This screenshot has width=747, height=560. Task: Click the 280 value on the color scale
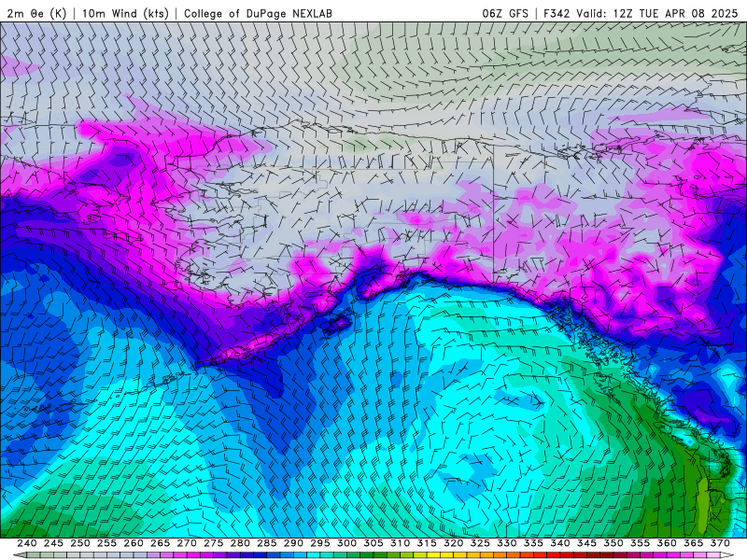coord(240,543)
